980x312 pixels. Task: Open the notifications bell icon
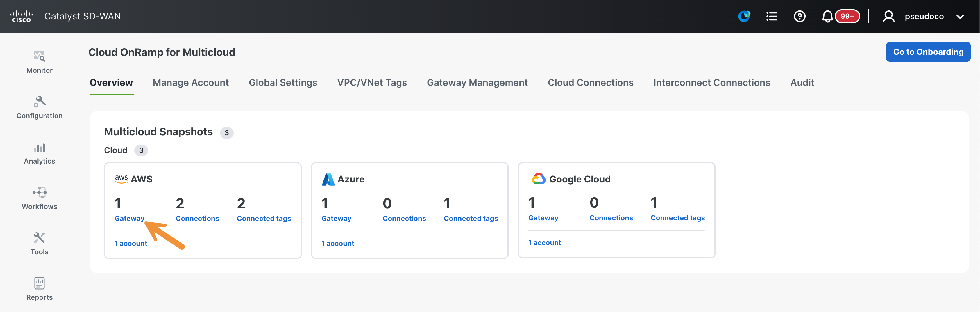827,16
